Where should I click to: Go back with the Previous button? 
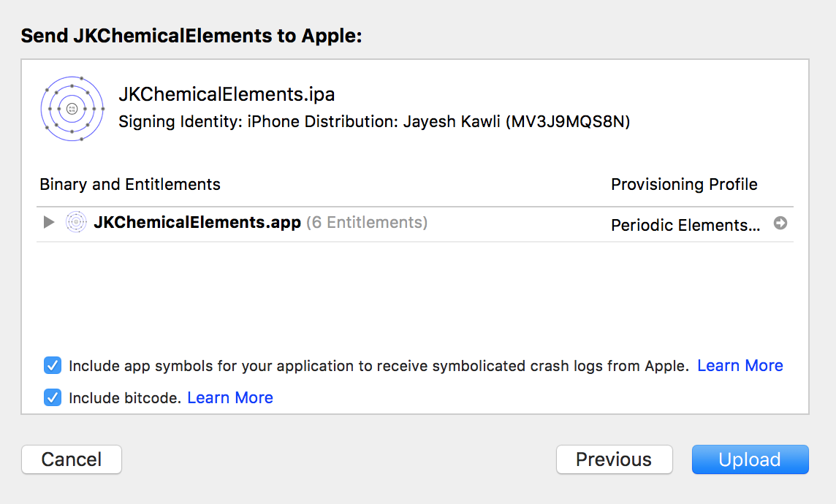[614, 459]
